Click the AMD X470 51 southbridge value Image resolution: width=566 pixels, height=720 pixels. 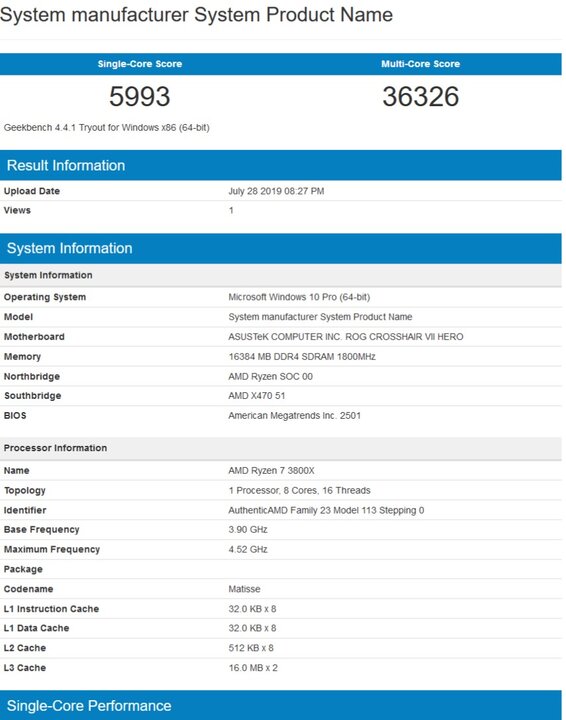click(257, 395)
